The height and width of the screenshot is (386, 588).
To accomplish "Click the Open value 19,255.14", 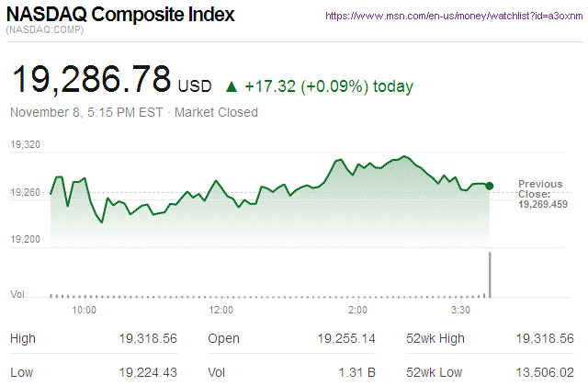I will 345,339.
